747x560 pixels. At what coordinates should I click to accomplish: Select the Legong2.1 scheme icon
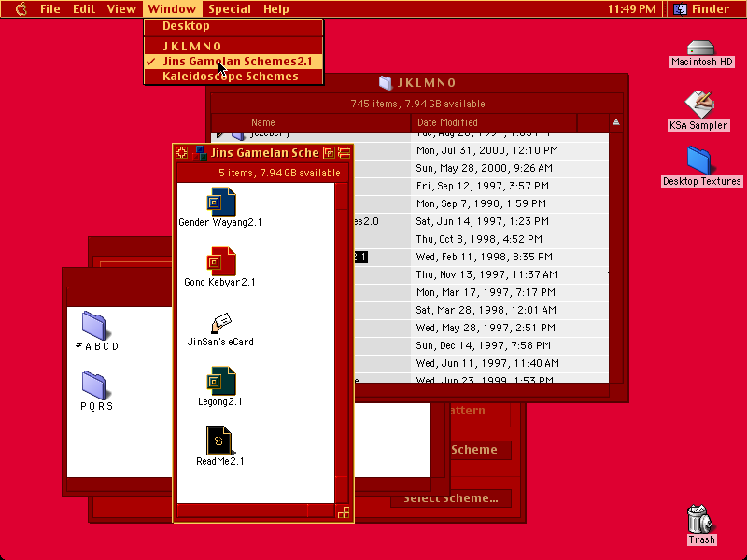coord(221,381)
